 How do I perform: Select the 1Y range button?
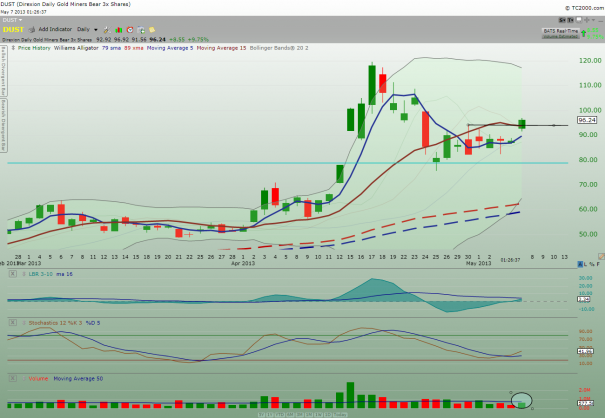coord(270,415)
